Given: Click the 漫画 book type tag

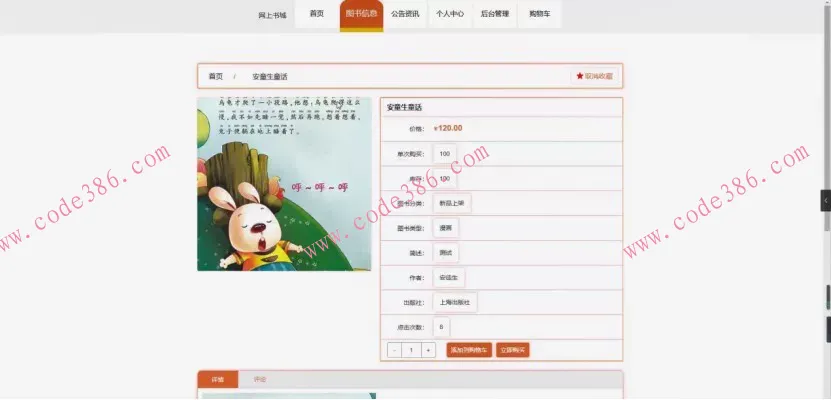Looking at the screenshot, I should click(x=446, y=228).
